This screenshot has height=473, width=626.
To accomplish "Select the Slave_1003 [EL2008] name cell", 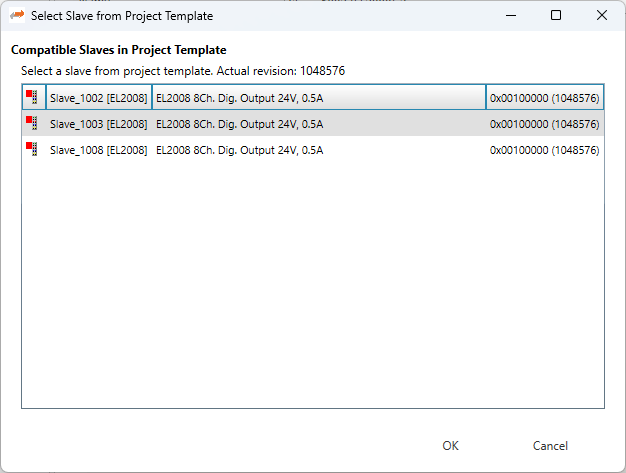I will pos(98,124).
